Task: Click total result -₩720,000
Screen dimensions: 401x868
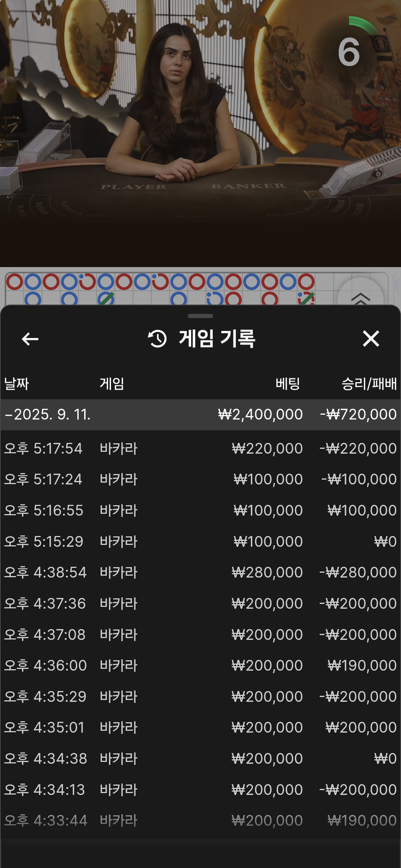Action: 358,414
